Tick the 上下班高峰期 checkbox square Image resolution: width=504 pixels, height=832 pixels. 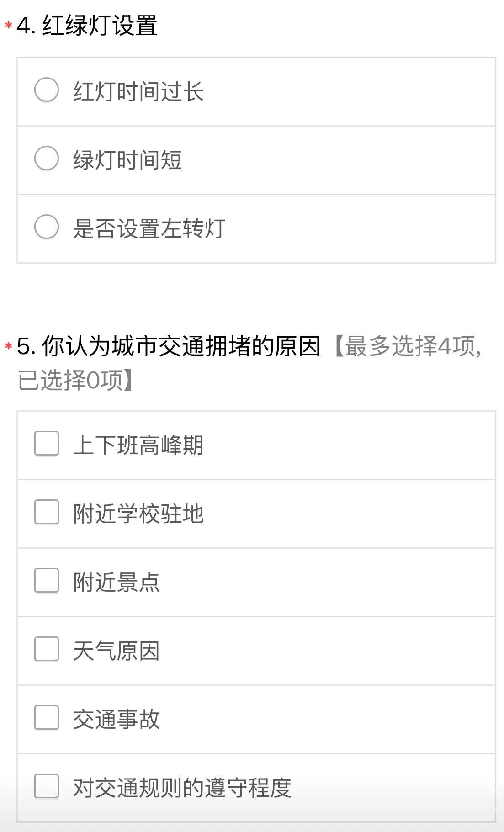47,443
